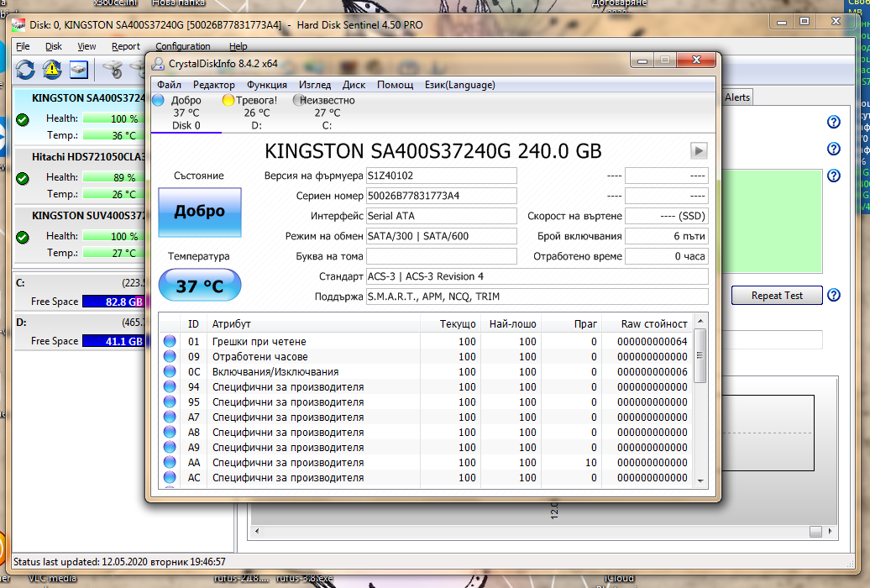
Task: Open the Диск menu in CrystalDiskInfo
Action: (x=354, y=84)
